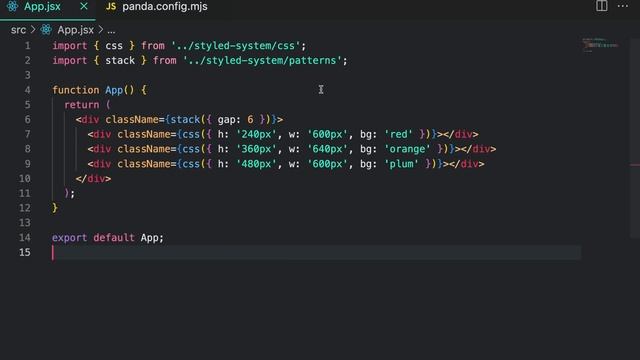Click 'export default App;' statement
Viewport: 640px width, 360px height.
[x=108, y=238]
